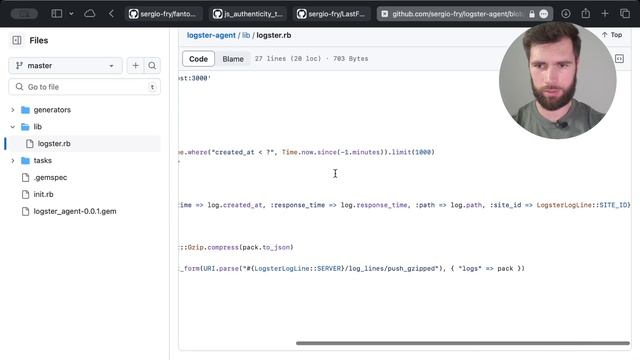Show the tab overview icon
Image resolution: width=640 pixels, height=360 pixels.
click(x=625, y=13)
